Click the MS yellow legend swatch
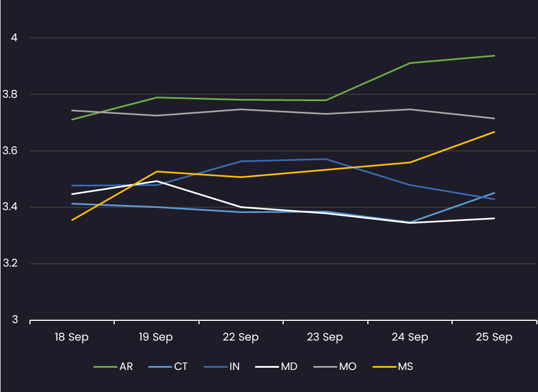The height and width of the screenshot is (392, 538). (x=384, y=367)
